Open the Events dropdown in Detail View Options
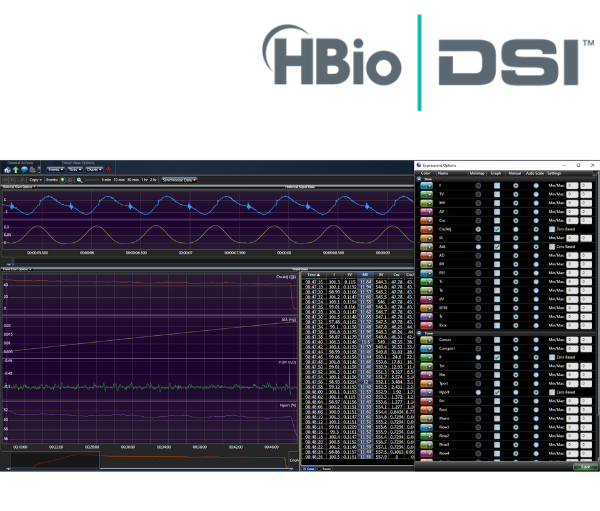Screen dimensions: 600x511 56,170
